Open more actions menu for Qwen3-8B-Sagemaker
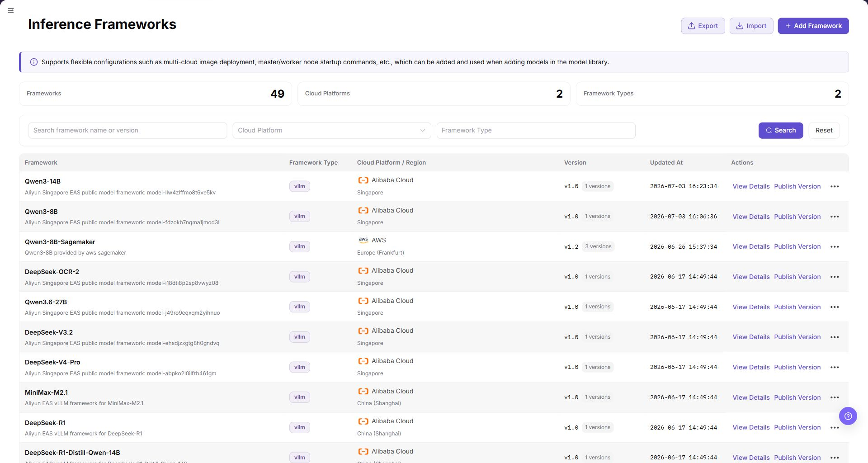 (835, 247)
